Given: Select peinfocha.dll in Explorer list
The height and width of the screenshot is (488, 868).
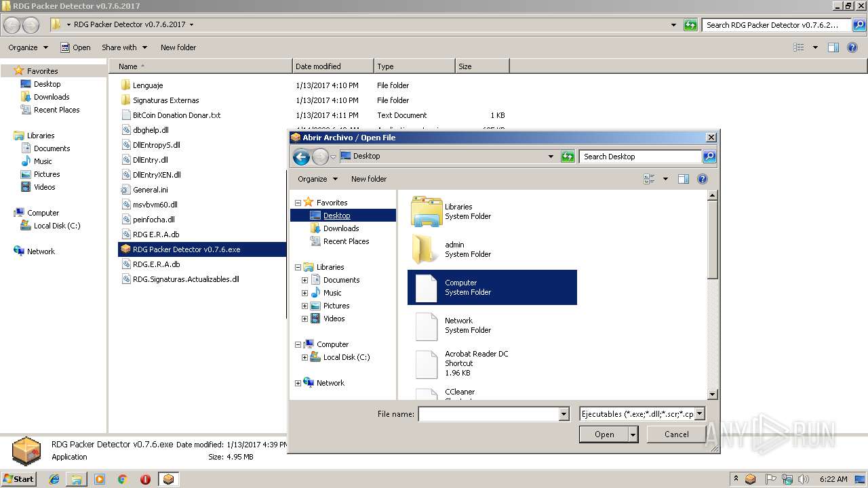Looking at the screenshot, I should pos(147,220).
